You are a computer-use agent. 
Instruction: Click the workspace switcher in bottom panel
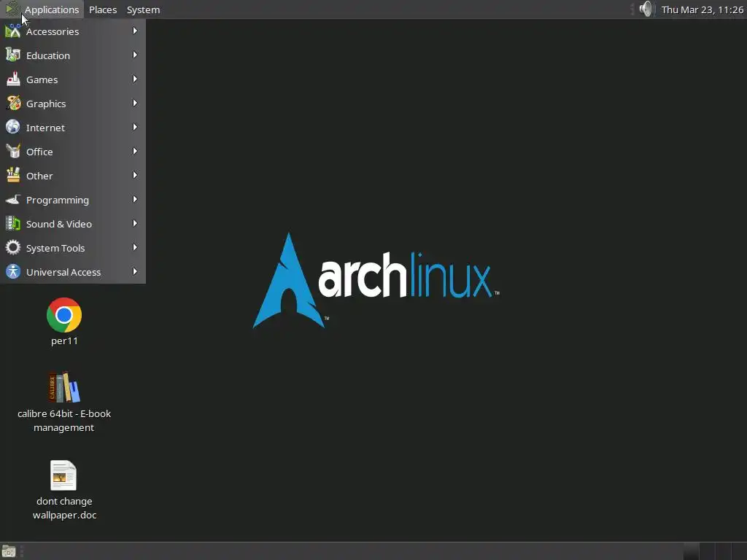[714, 551]
